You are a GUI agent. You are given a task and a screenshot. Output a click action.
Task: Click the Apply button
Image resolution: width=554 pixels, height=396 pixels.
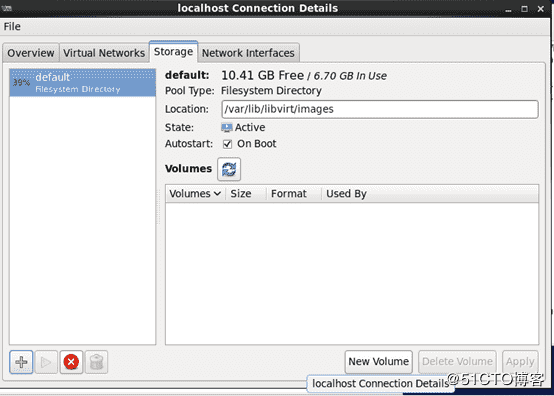pos(520,361)
